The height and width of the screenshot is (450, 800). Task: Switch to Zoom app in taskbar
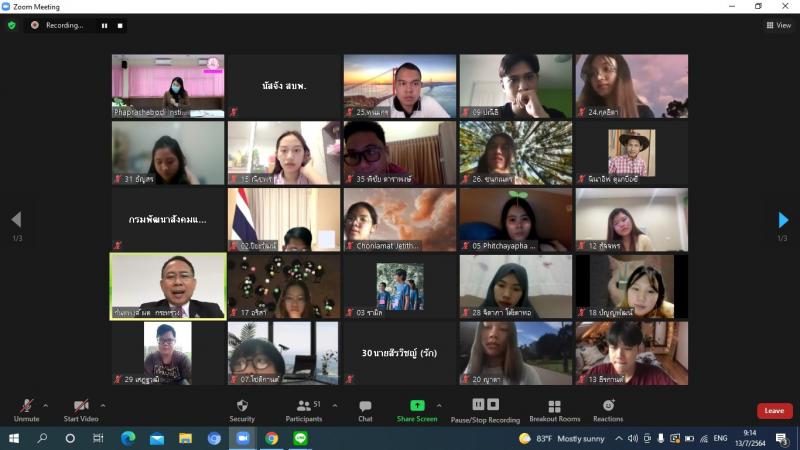[x=243, y=438]
